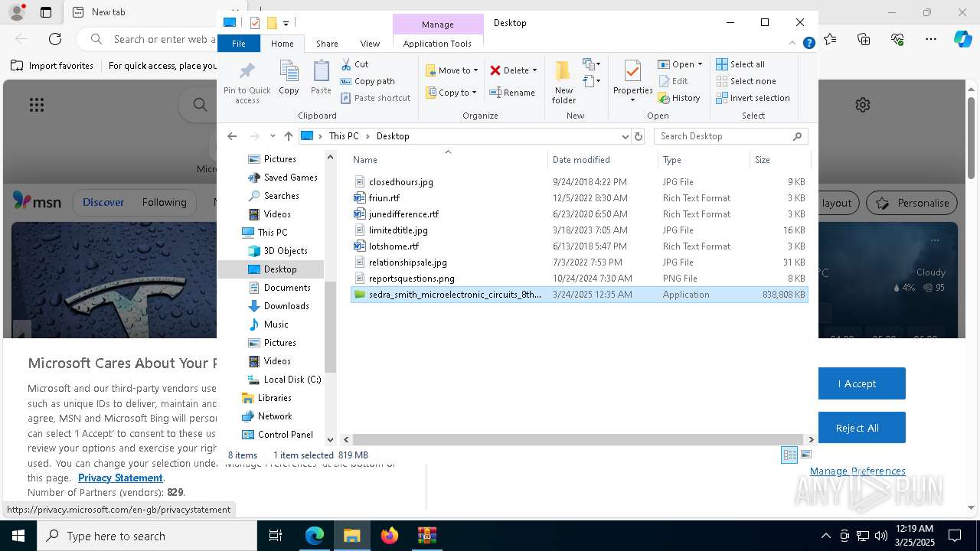This screenshot has height=551, width=980.
Task: Switch to the View ribbon tab
Action: pos(370,44)
